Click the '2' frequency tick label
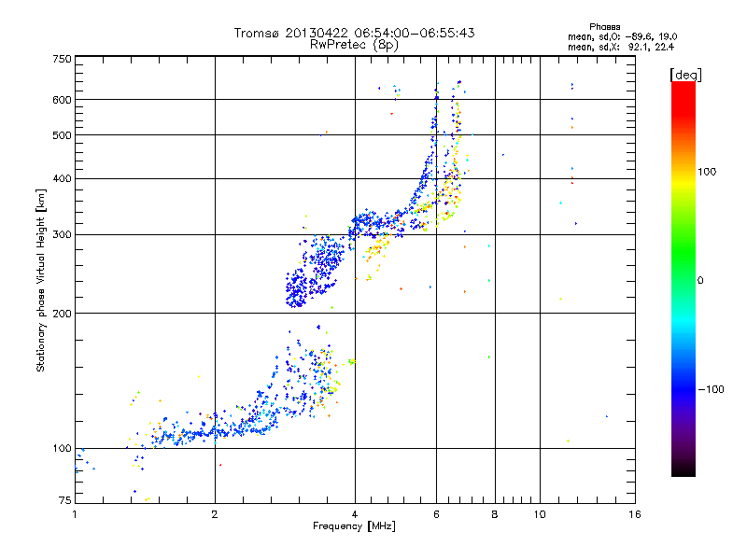The height and width of the screenshot is (560, 747). (x=215, y=514)
